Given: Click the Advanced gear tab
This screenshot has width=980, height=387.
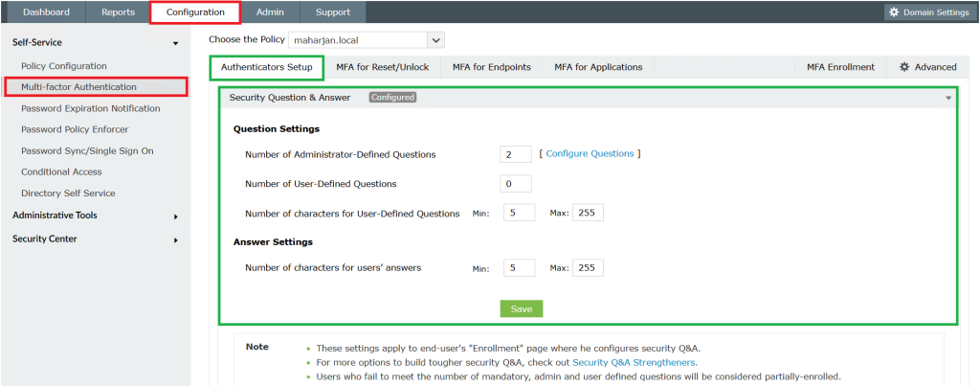Looking at the screenshot, I should pyautogui.click(x=927, y=67).
